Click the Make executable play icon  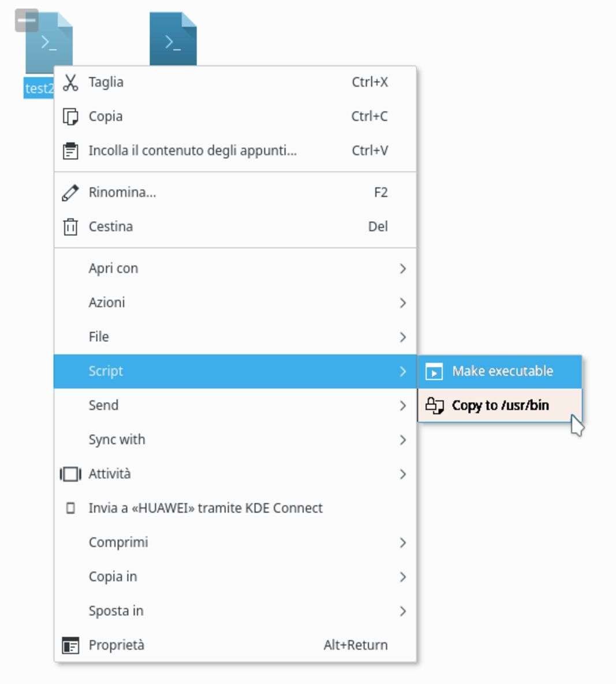tap(434, 371)
